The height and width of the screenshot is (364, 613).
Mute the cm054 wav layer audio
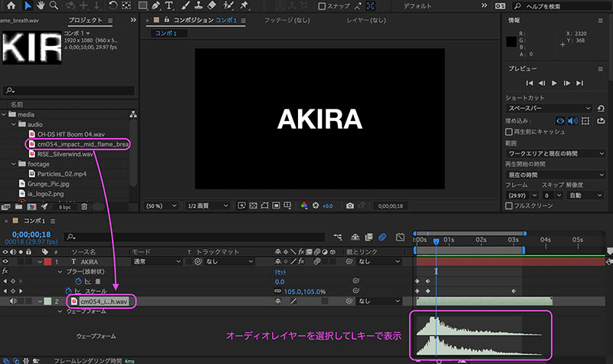pyautogui.click(x=13, y=301)
